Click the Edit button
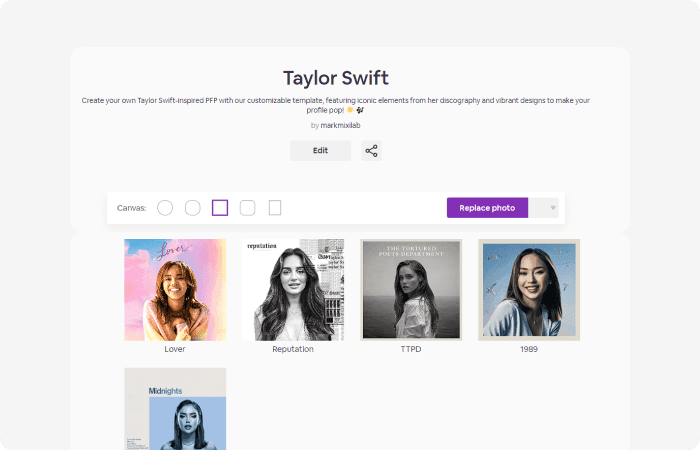 point(320,151)
